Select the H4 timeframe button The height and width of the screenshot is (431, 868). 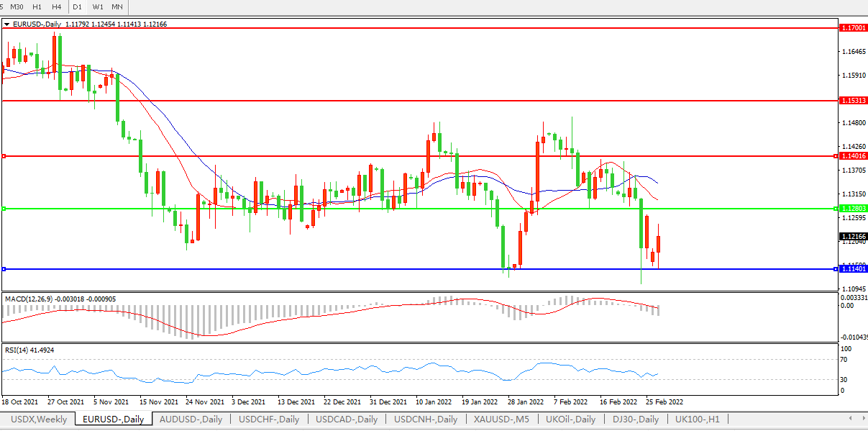(x=56, y=6)
